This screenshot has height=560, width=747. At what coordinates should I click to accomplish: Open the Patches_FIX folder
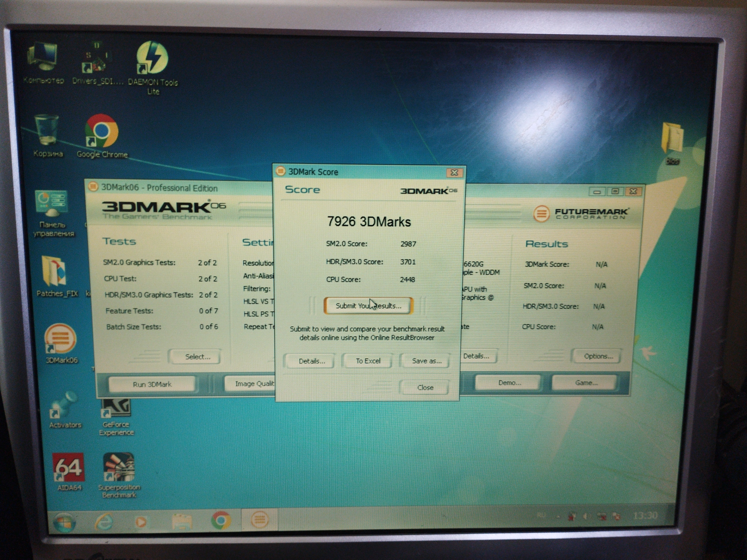click(57, 276)
